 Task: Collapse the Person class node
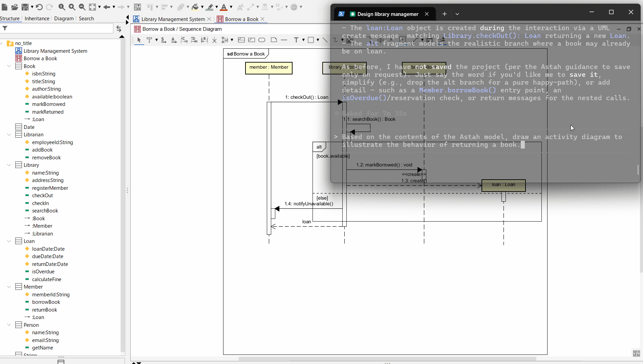(9, 325)
